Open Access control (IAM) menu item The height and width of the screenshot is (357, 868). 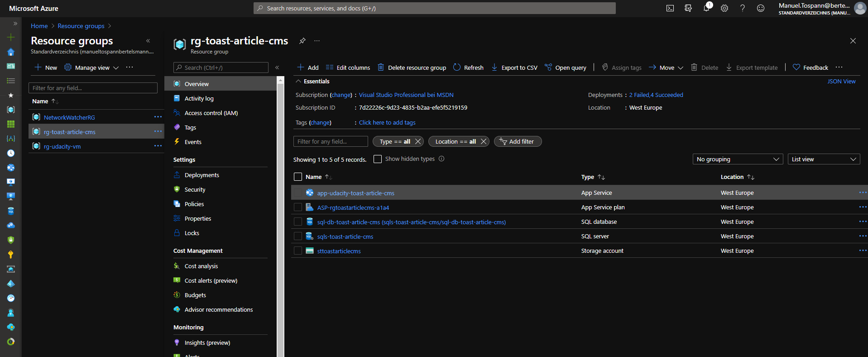[x=221, y=113]
